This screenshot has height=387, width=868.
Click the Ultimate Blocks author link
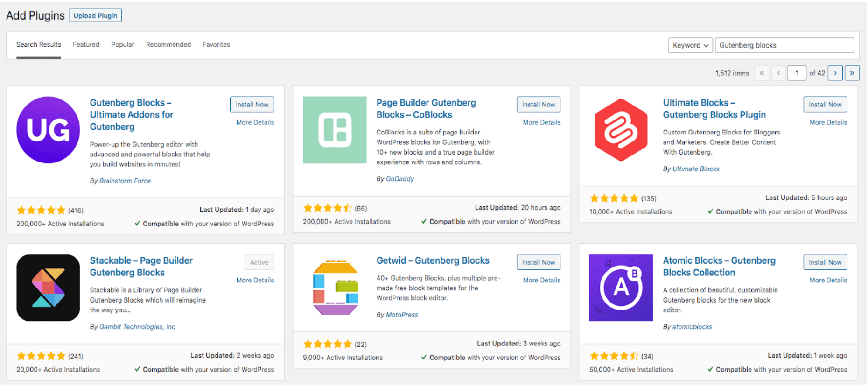pyautogui.click(x=696, y=169)
